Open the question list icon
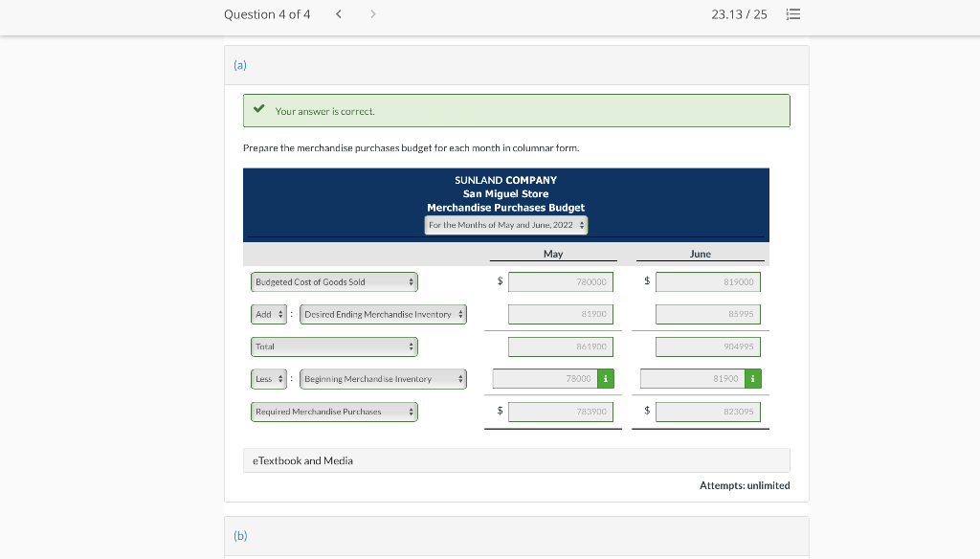The height and width of the screenshot is (559, 980). [x=793, y=14]
